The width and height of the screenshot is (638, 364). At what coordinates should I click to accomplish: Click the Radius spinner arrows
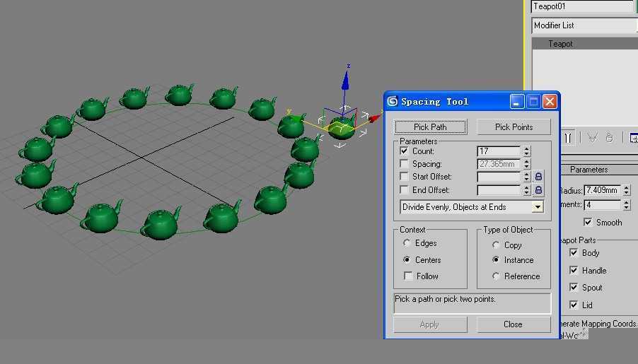[x=627, y=190]
